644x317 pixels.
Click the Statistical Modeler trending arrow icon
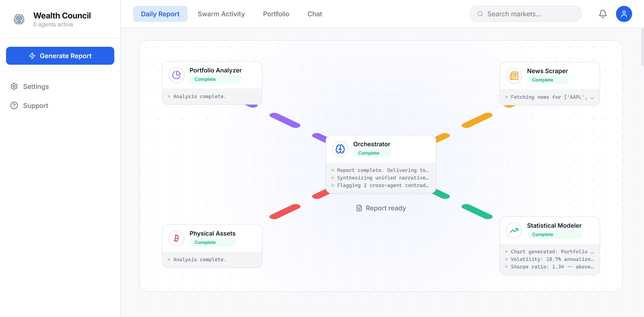514,230
